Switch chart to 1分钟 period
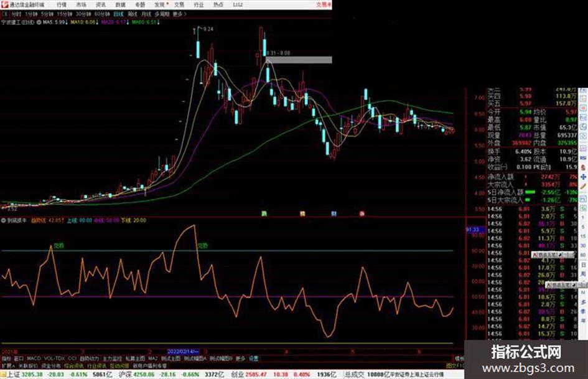The width and height of the screenshot is (588, 379). (32, 14)
